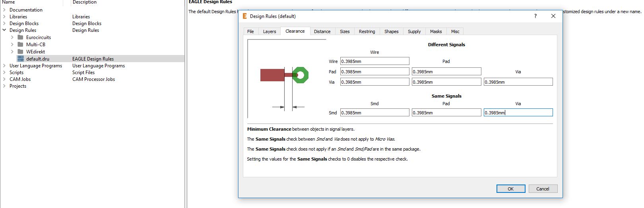Select default.dru in the tree

(38, 59)
